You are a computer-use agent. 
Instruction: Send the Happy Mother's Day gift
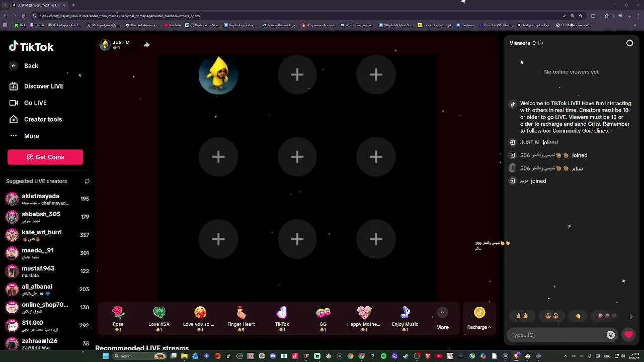coord(364,318)
